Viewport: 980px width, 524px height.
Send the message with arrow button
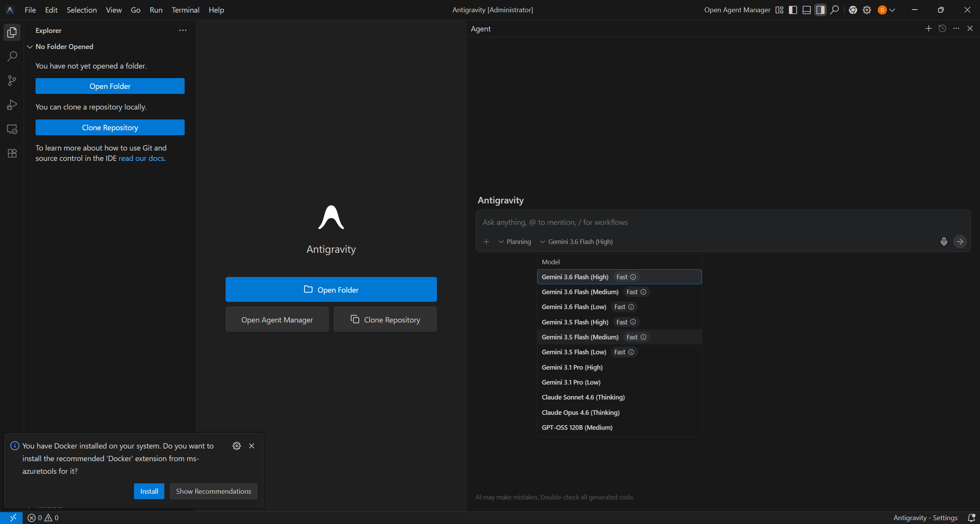[x=960, y=242]
